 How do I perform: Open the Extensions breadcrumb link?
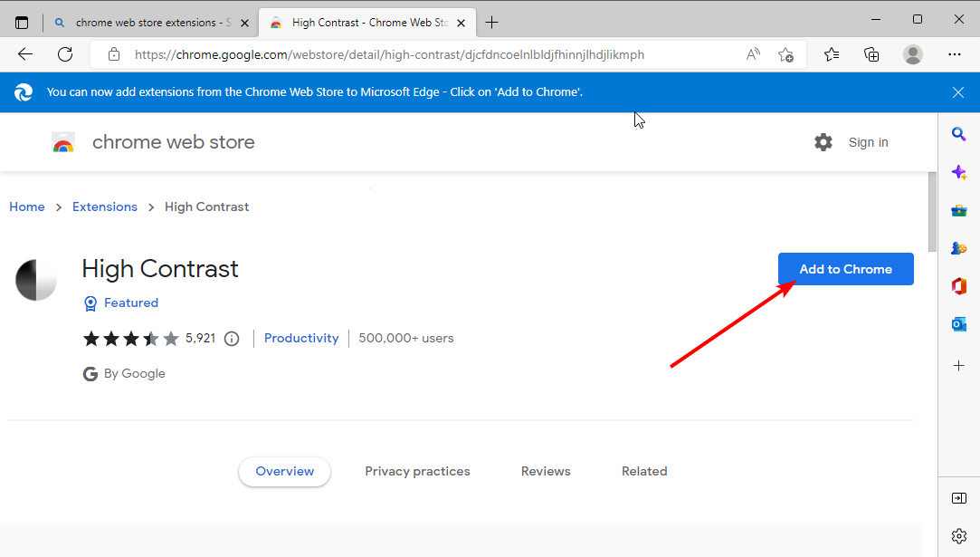coord(104,206)
